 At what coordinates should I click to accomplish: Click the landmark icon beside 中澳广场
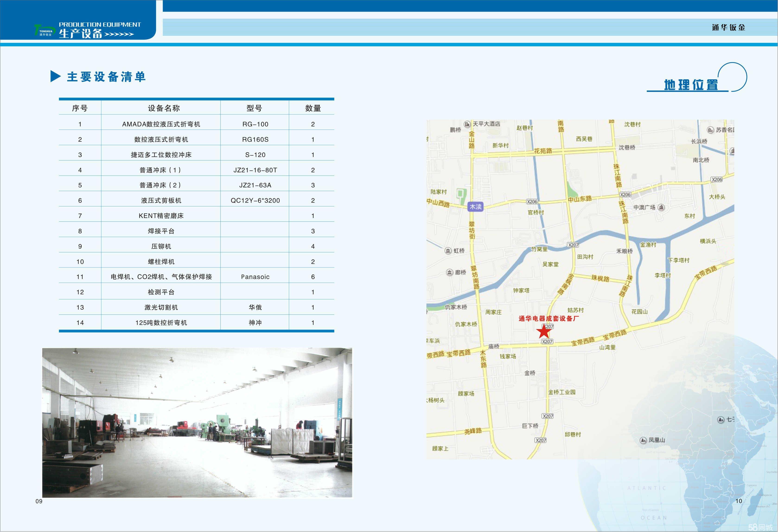tap(661, 208)
